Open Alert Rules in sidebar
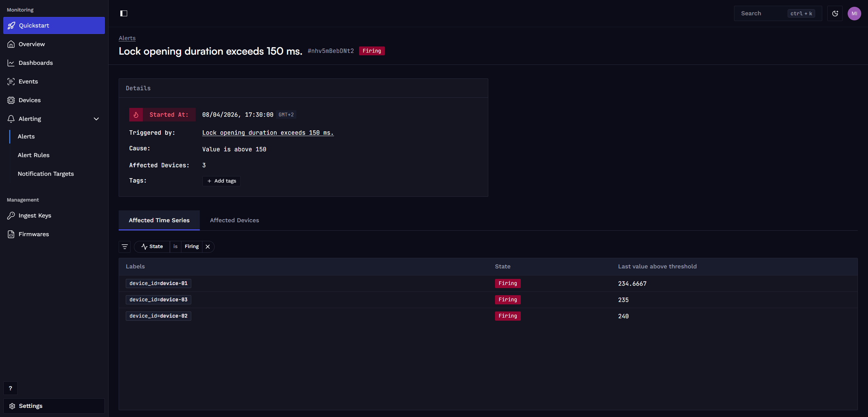Screen dimensions: 868x417 (x=34, y=155)
